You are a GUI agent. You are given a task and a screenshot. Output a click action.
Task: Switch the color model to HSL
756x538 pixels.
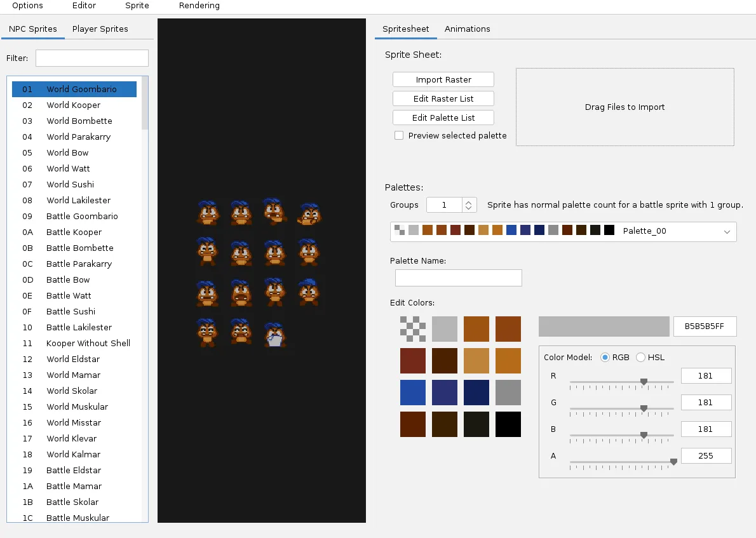tap(640, 357)
